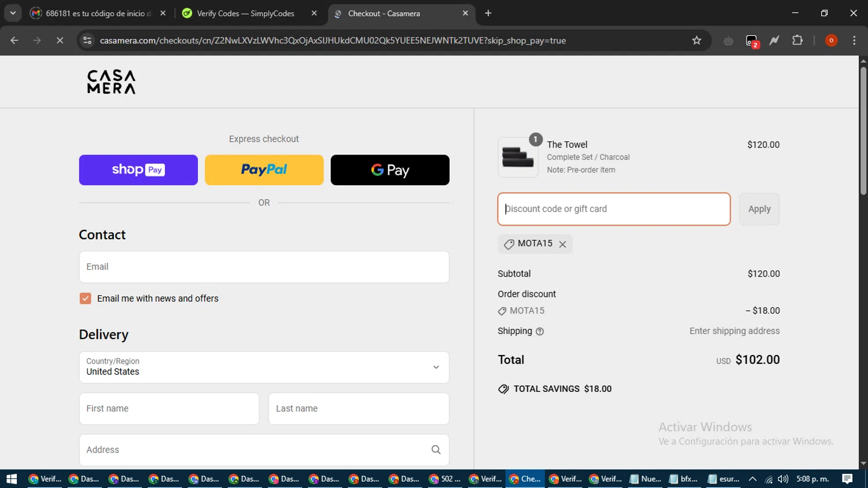Open the 502 Chrome taskbar window

pyautogui.click(x=444, y=479)
